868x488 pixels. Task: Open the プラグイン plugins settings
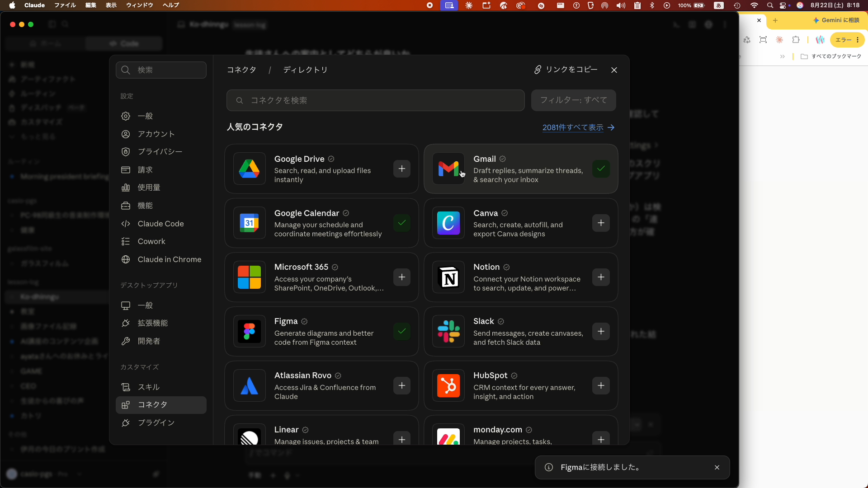[161, 423]
